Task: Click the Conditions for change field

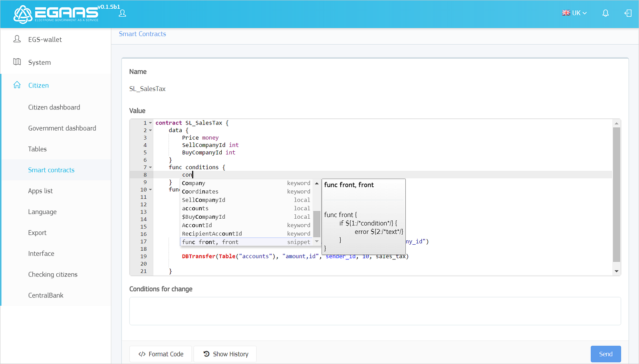Action: pos(375,311)
